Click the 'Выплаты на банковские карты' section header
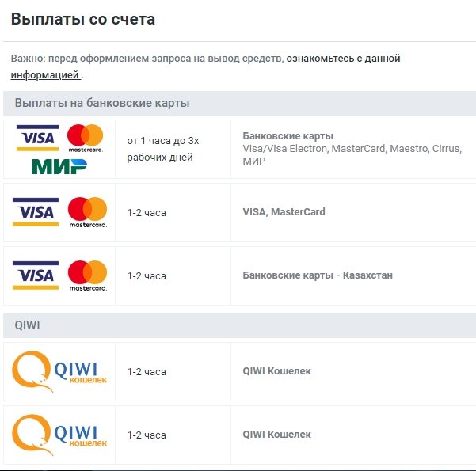The height and width of the screenshot is (471, 476). pos(102,104)
